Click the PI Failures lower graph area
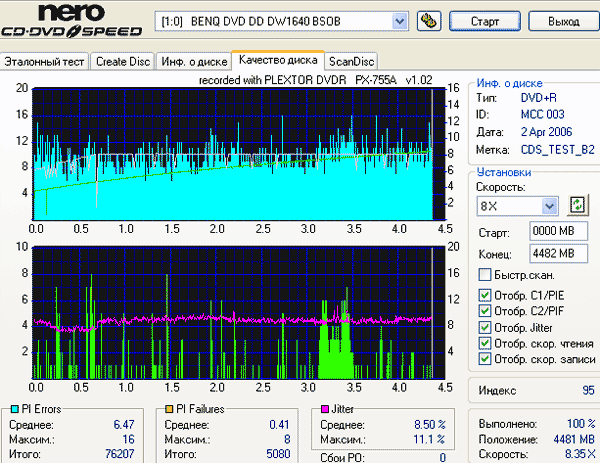600x463 pixels. pos(239,313)
